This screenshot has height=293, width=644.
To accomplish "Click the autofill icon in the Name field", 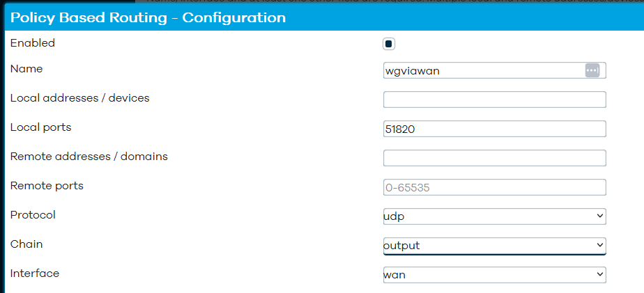I will click(592, 70).
